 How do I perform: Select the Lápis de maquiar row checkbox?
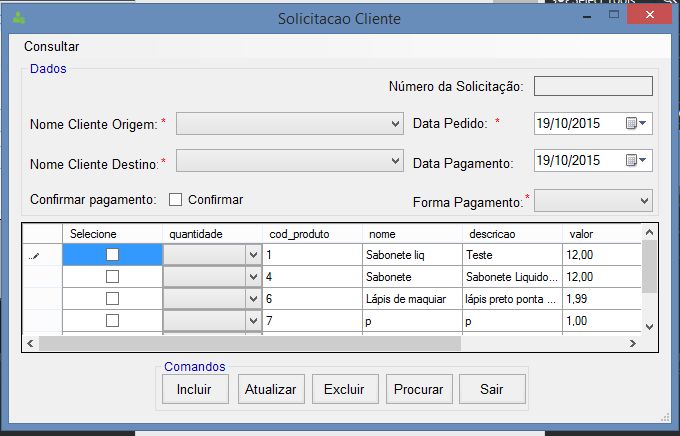[112, 298]
